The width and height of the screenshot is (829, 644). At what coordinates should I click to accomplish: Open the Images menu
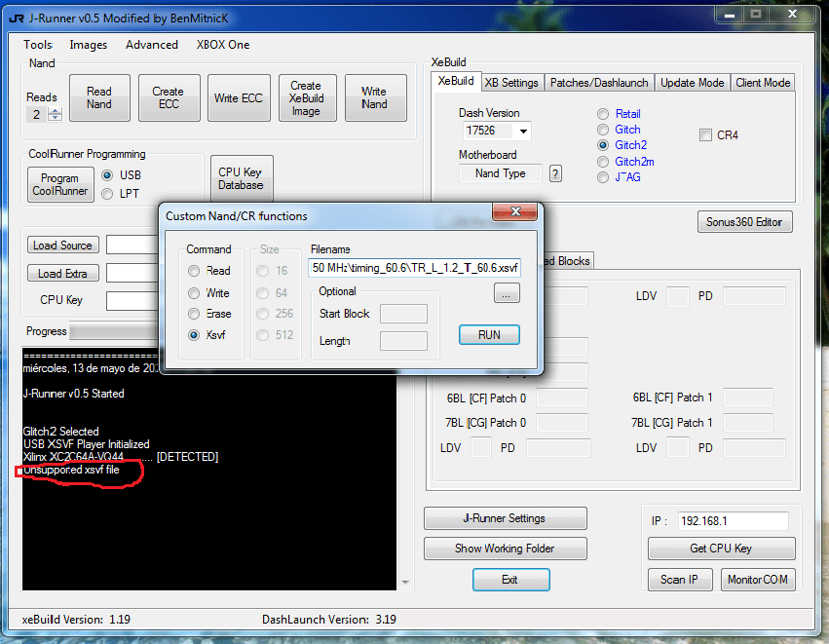pos(89,45)
